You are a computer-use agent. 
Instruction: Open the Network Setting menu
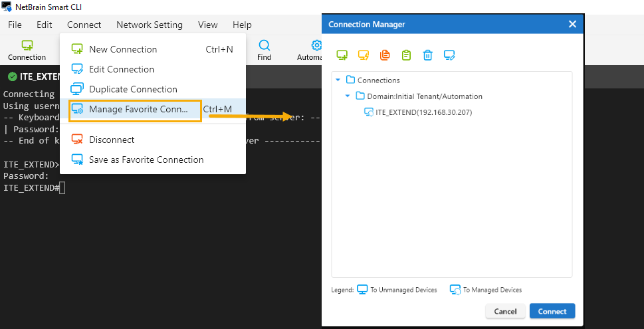[150, 25]
